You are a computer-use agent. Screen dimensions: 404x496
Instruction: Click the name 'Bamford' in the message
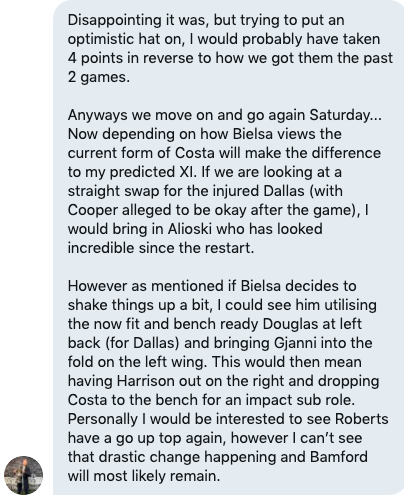tap(339, 457)
